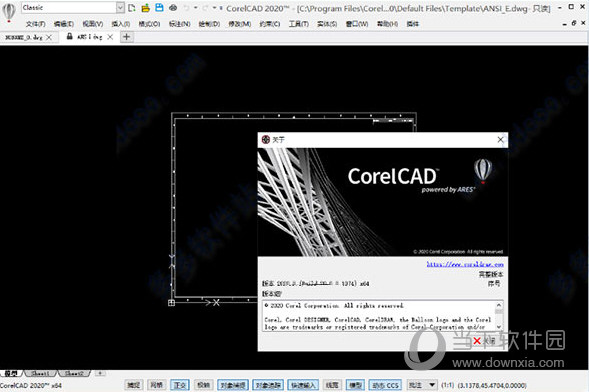This screenshot has height=392, width=589.
Task: Open the 插件 Plugins menu
Action: (x=412, y=24)
